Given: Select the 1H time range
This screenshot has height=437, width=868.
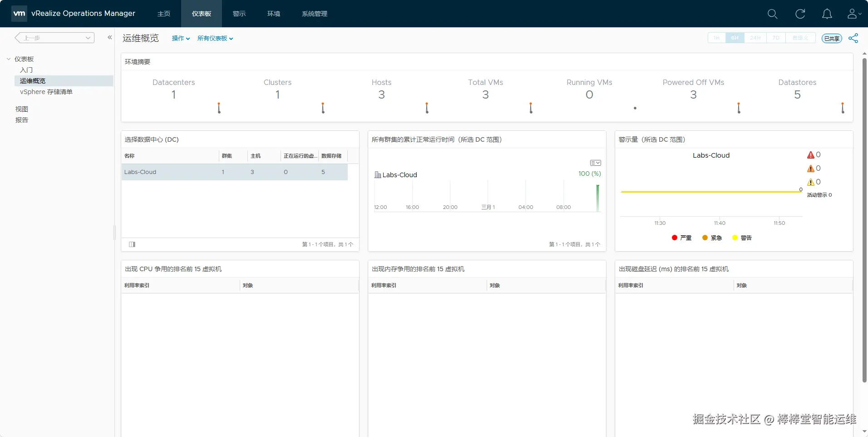Looking at the screenshot, I should (716, 38).
